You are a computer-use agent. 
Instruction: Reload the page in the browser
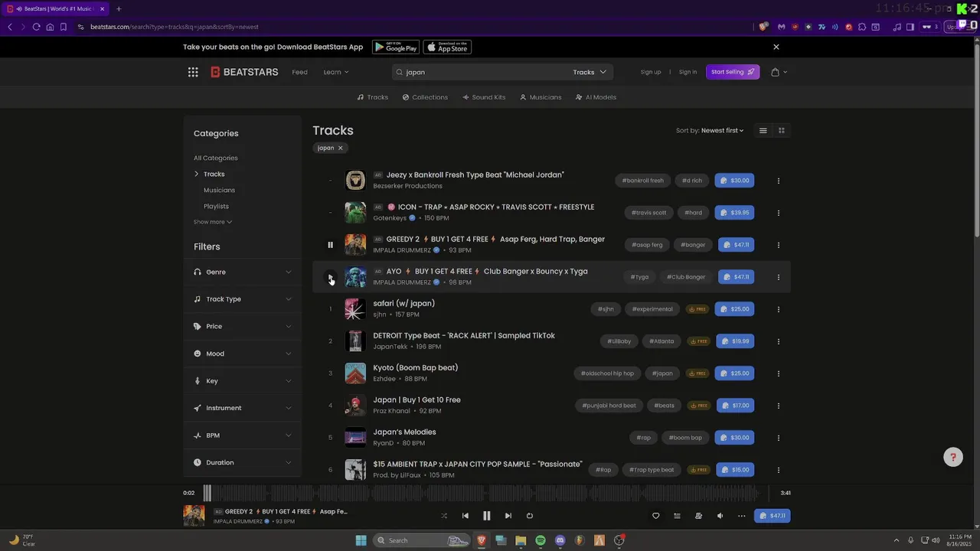36,27
